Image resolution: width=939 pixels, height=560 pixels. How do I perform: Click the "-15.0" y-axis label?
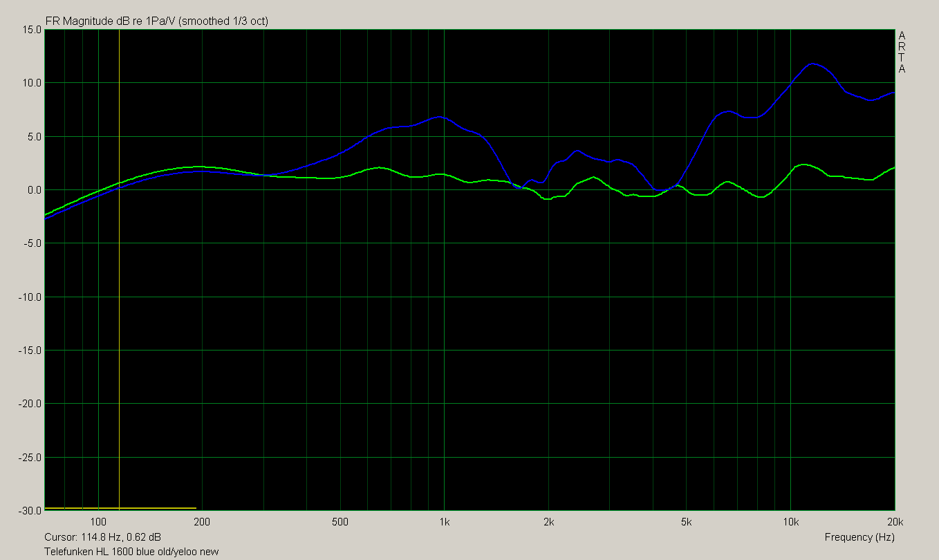point(30,351)
